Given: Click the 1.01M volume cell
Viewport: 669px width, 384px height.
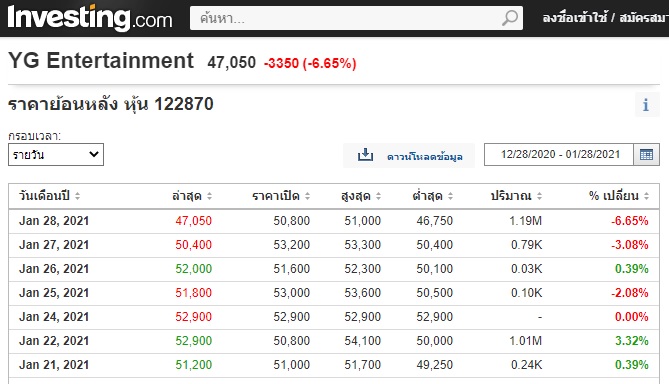Looking at the screenshot, I should pos(525,340).
